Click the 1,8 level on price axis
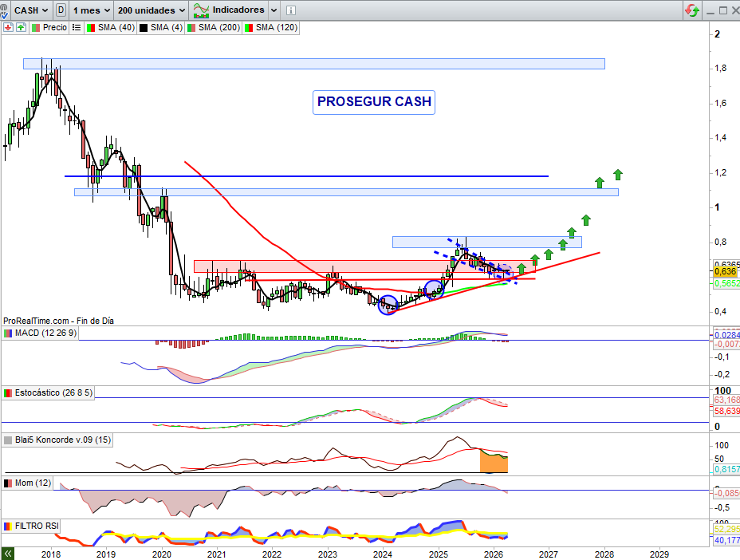This screenshot has height=560, width=740. pos(720,69)
